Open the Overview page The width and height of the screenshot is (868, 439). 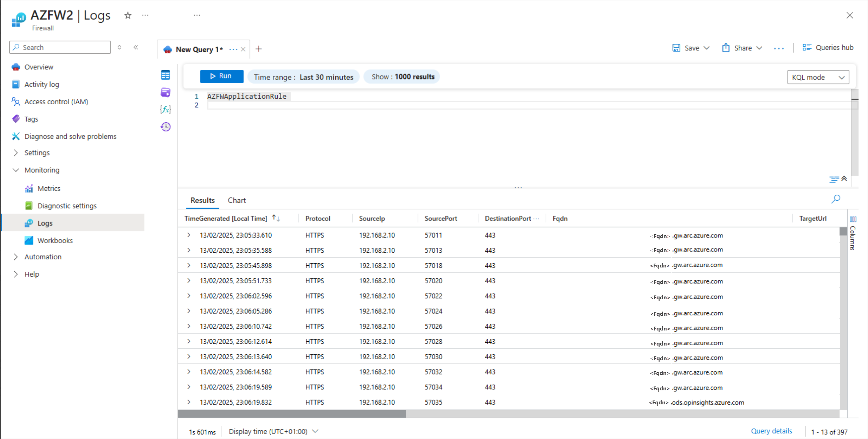click(x=39, y=67)
